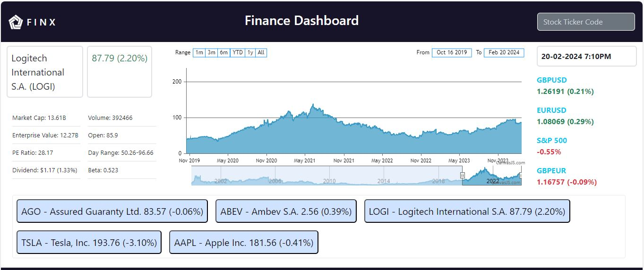
Task: Focus the Stock Ticker Code search field
Action: (586, 22)
